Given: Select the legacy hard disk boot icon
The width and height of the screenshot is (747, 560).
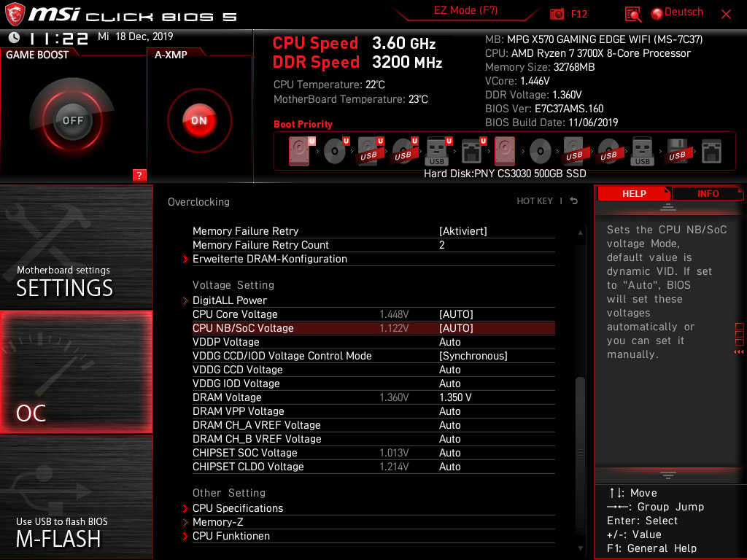Looking at the screenshot, I should point(505,151).
